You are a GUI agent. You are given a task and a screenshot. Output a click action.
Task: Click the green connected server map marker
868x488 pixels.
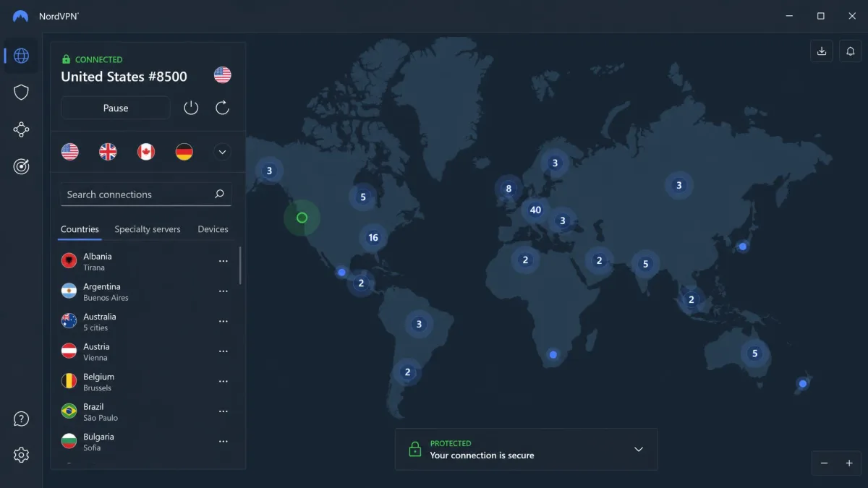coord(302,218)
